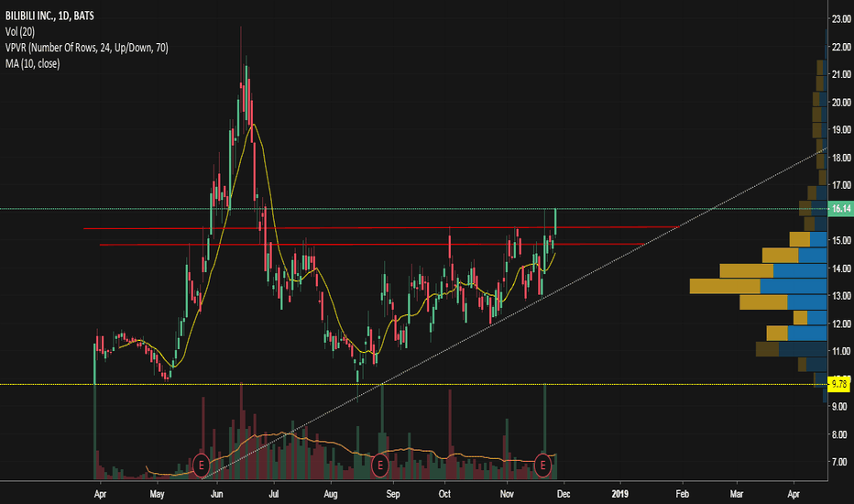Click the 7.00 price axis label
The width and height of the screenshot is (854, 504).
(x=839, y=462)
